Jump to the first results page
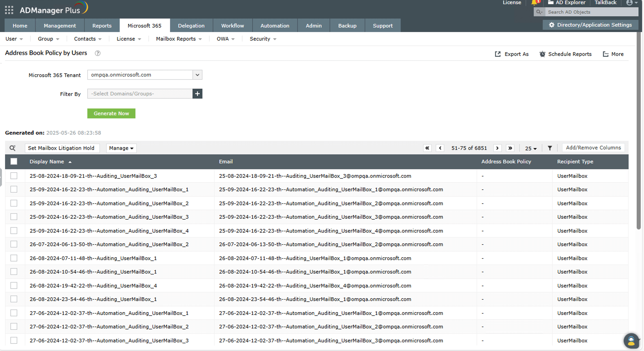Screen dimensions: 644x351 pos(427,148)
